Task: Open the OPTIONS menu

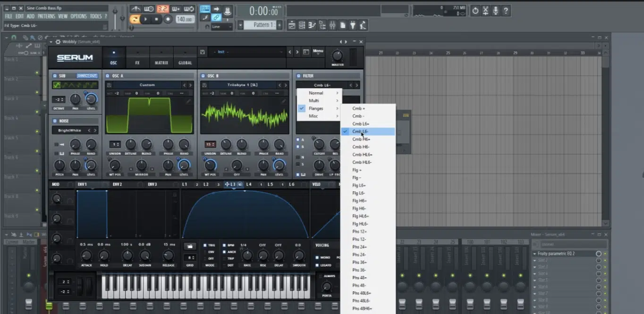Action: (78, 16)
